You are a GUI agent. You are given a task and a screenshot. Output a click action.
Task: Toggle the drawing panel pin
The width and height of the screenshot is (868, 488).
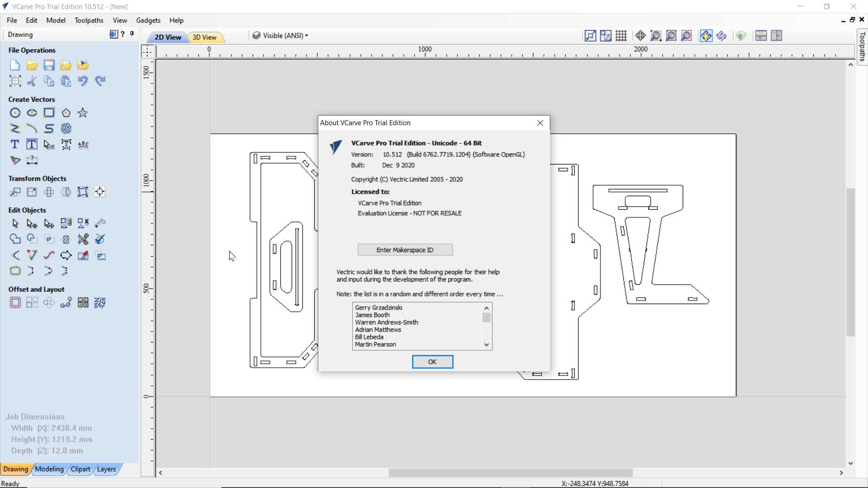coord(132,34)
